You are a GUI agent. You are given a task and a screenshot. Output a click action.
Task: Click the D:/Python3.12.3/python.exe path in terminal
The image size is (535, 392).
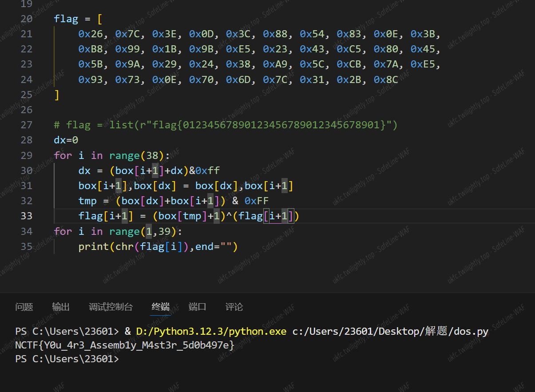coord(211,332)
